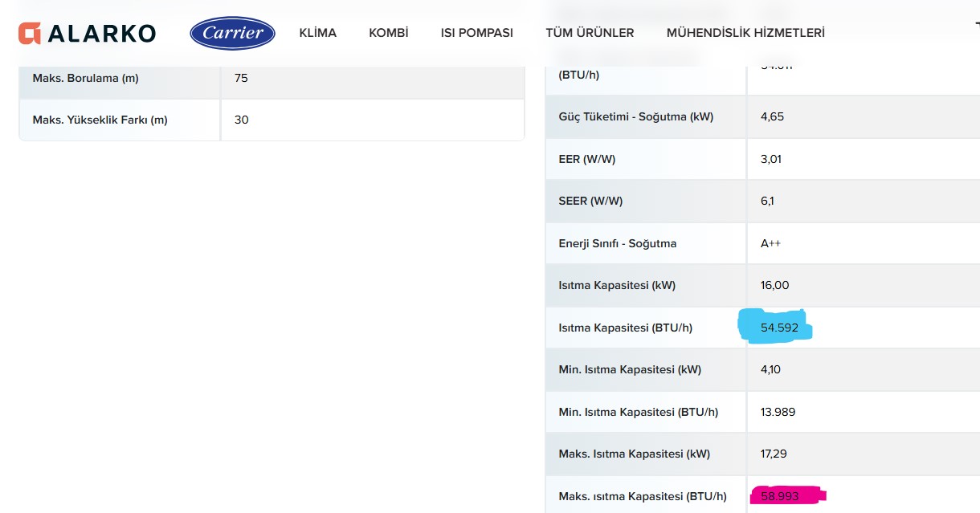Click the EER value 3,01
This screenshot has height=513, width=980.
[x=771, y=159]
